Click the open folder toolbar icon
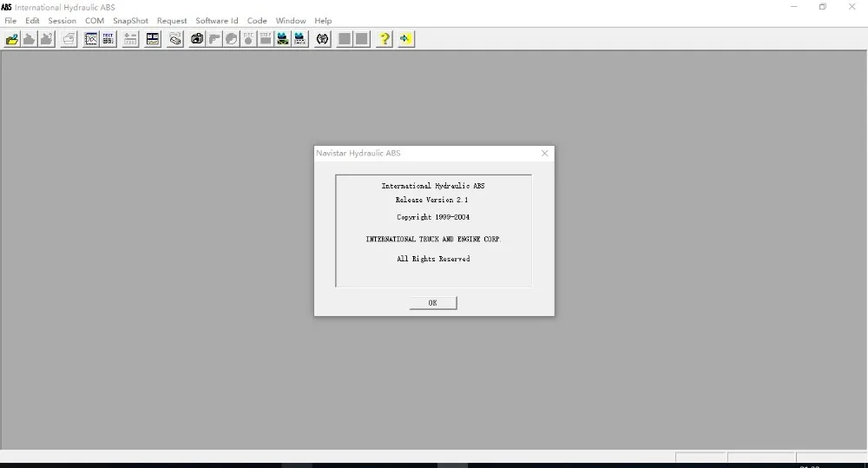This screenshot has height=468, width=868. [x=11, y=39]
